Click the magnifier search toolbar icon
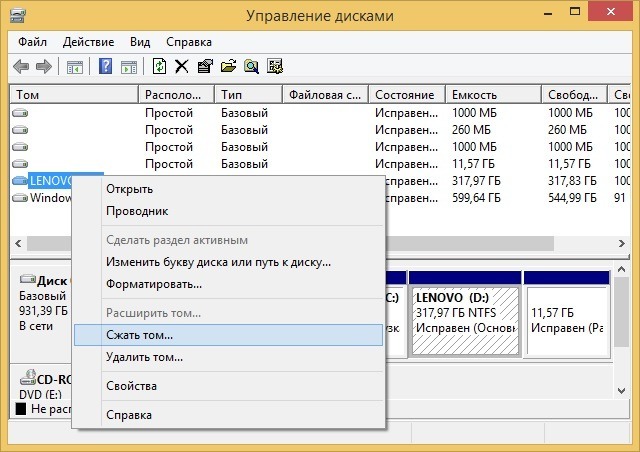Image resolution: width=640 pixels, height=452 pixels. coord(250,67)
